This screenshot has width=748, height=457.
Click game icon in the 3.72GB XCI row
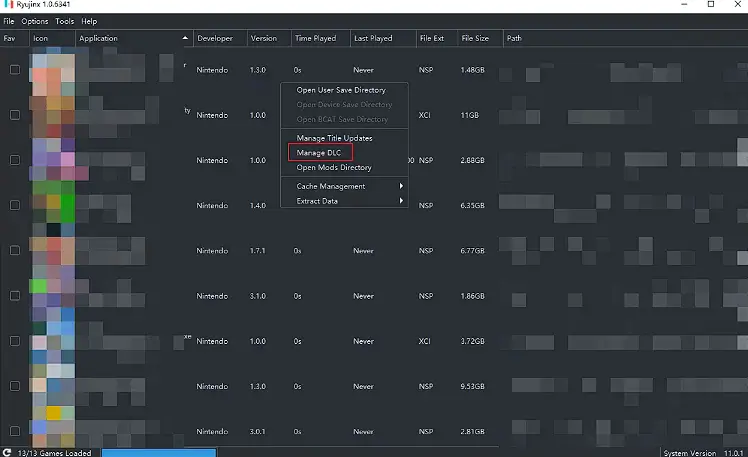(x=53, y=341)
